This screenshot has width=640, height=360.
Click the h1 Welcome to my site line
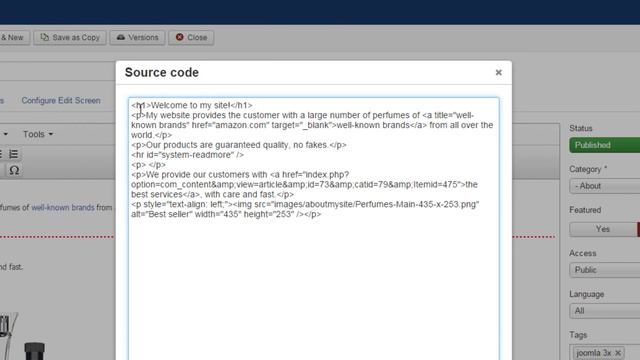192,105
